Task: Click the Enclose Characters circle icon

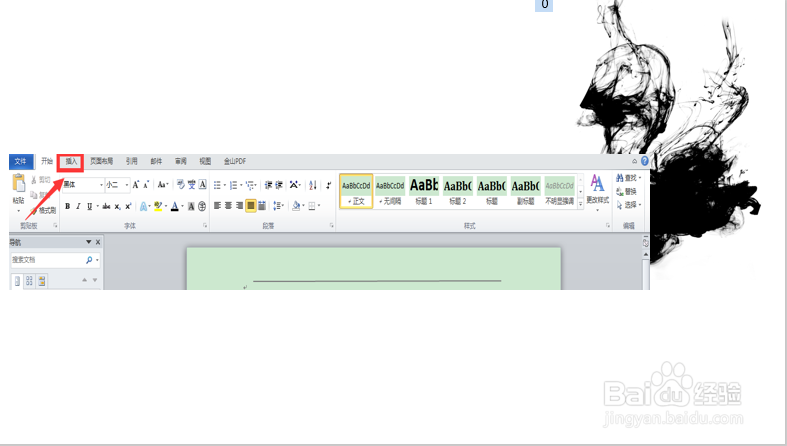Action: point(202,206)
